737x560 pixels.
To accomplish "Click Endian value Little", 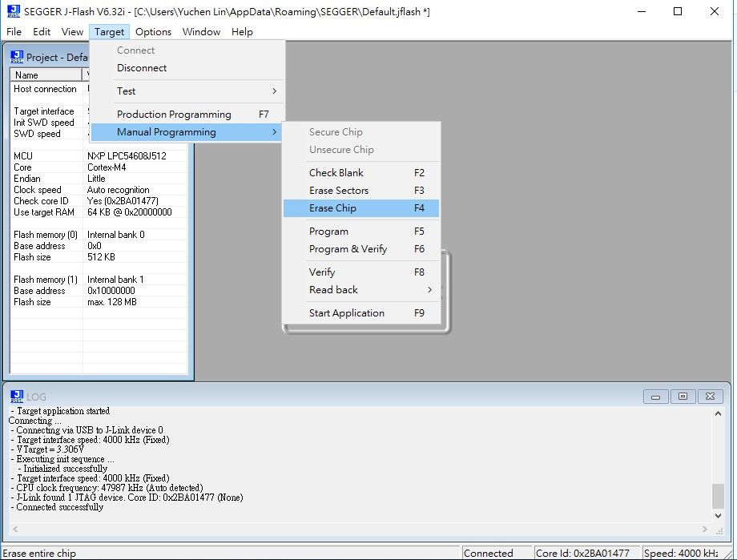I will tap(96, 179).
